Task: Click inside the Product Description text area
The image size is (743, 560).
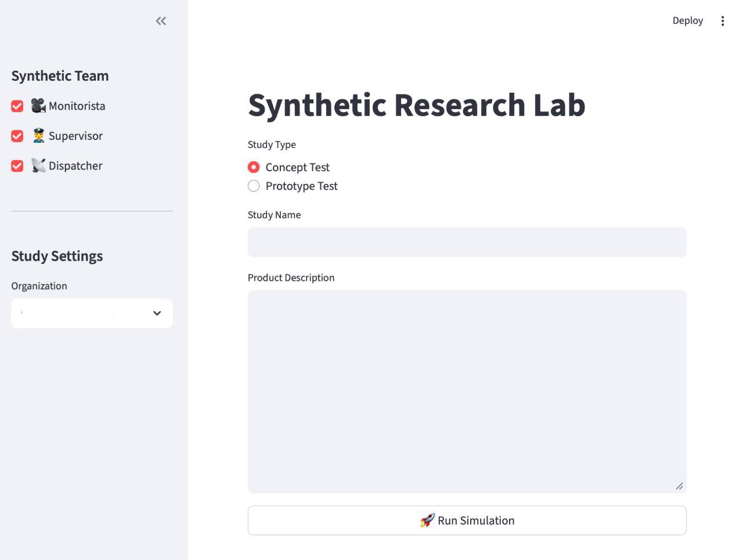Action: [467, 392]
